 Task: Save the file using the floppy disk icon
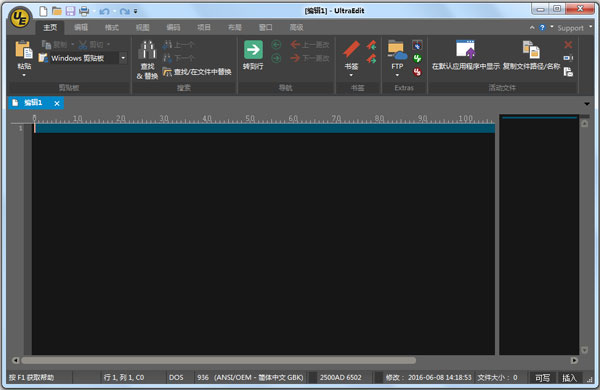[x=70, y=11]
